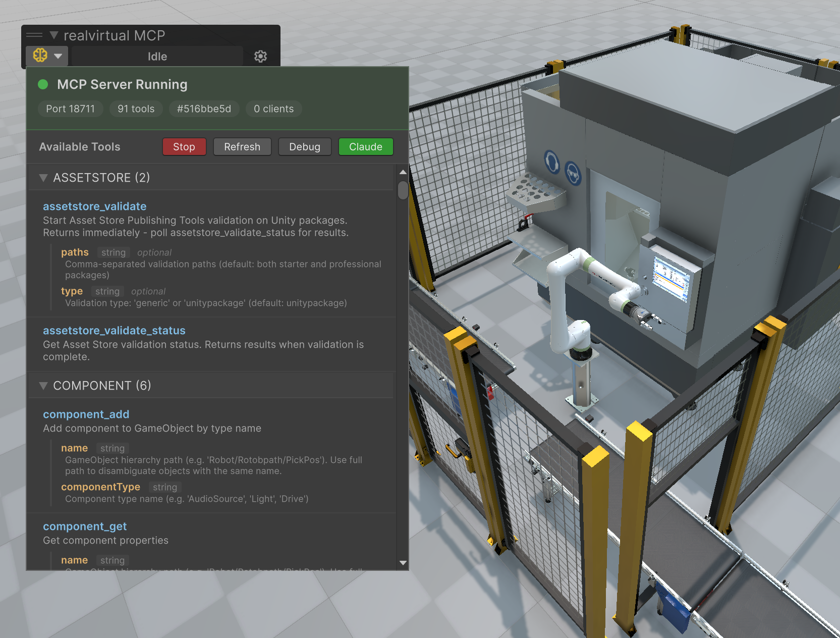Select the assetstore_validate tool entry

point(94,206)
